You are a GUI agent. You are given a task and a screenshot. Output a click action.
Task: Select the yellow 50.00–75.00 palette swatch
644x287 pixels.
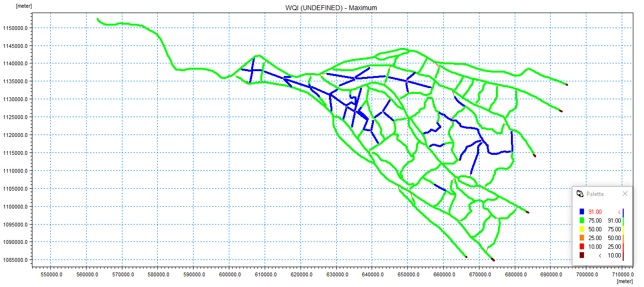[582, 229]
